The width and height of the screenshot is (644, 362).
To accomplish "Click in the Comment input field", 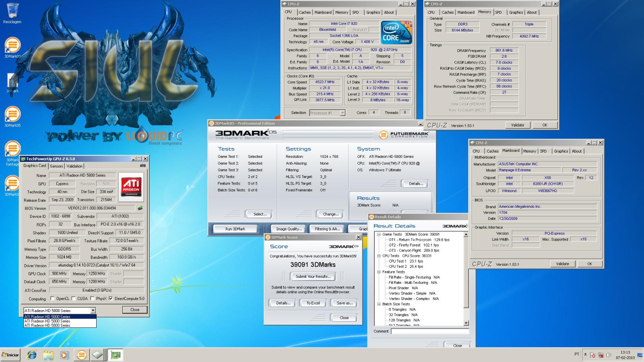I will (430, 331).
